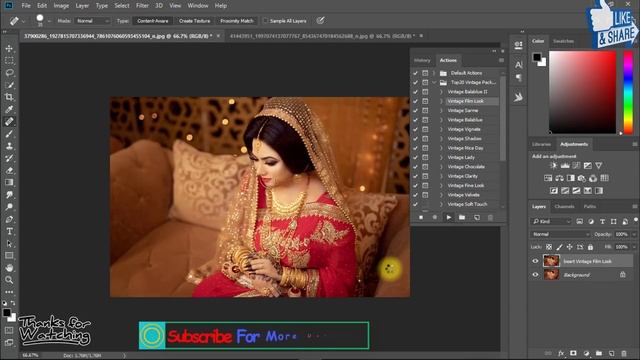
Task: Open the layer Kind filter dropdown
Action: (551, 221)
